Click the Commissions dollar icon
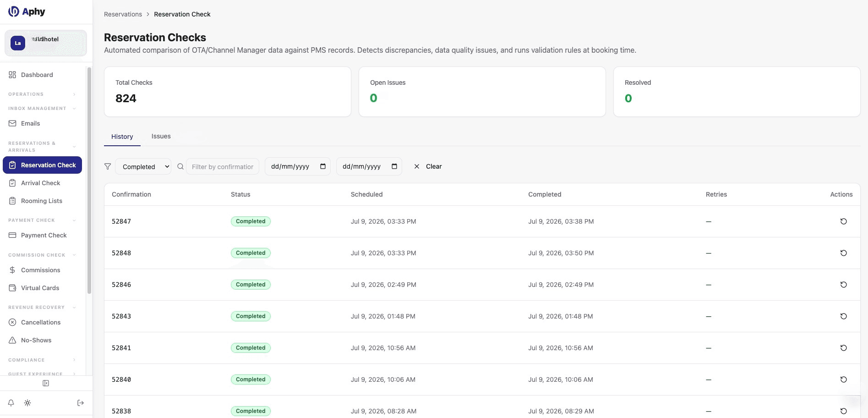Screen dimensions: 868x418 [x=12, y=270]
